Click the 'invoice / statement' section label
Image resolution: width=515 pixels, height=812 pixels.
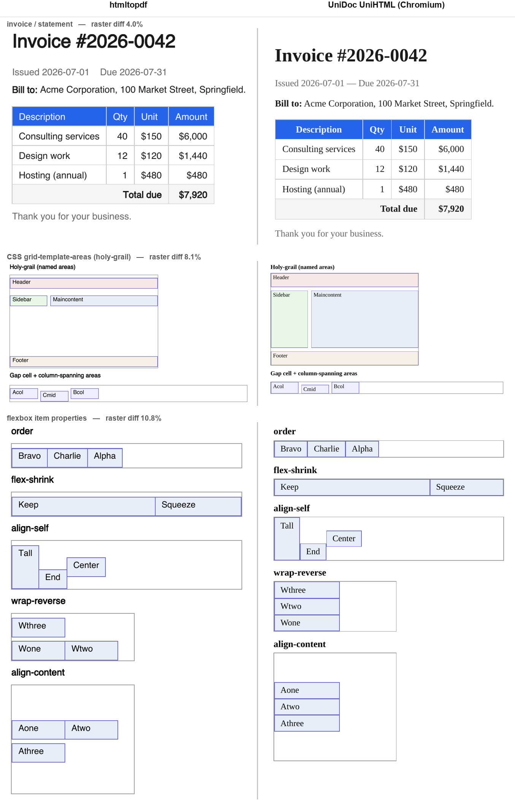pos(40,24)
